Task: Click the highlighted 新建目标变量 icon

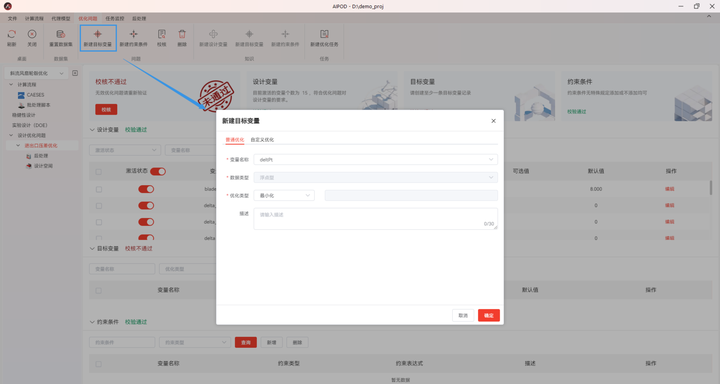Action: 97,34
